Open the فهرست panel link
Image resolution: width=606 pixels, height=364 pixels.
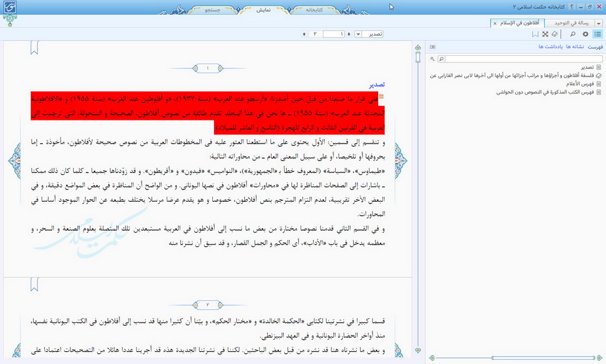coord(595,47)
